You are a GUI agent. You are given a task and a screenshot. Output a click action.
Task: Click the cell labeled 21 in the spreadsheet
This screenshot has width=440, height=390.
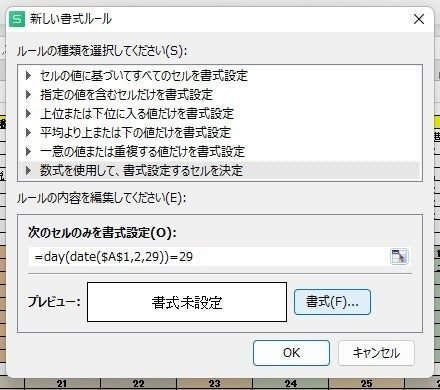(62, 384)
